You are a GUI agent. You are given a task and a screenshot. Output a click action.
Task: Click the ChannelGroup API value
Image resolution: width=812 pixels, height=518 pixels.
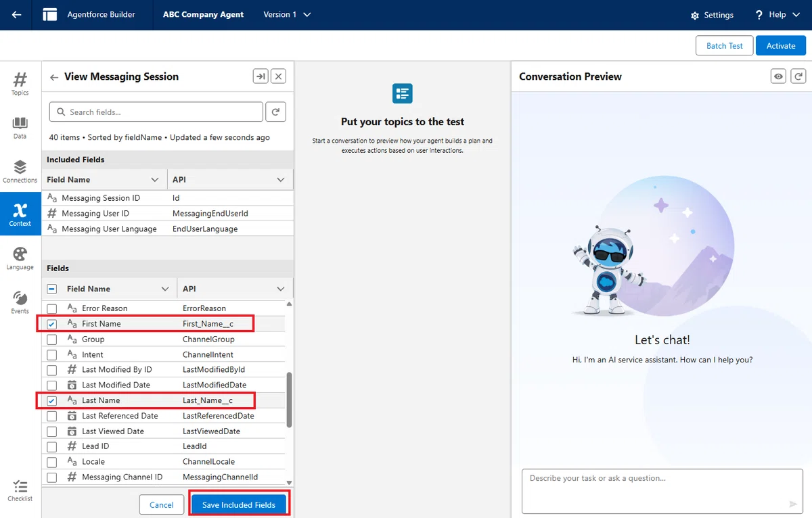(x=208, y=339)
